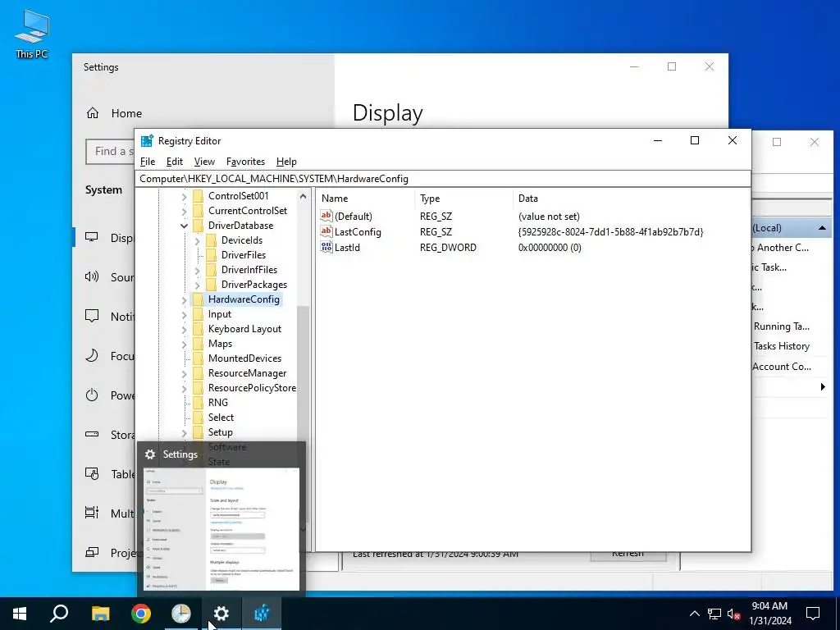Select the DriverInfFiles folder icon
The image size is (840, 630).
click(x=211, y=269)
